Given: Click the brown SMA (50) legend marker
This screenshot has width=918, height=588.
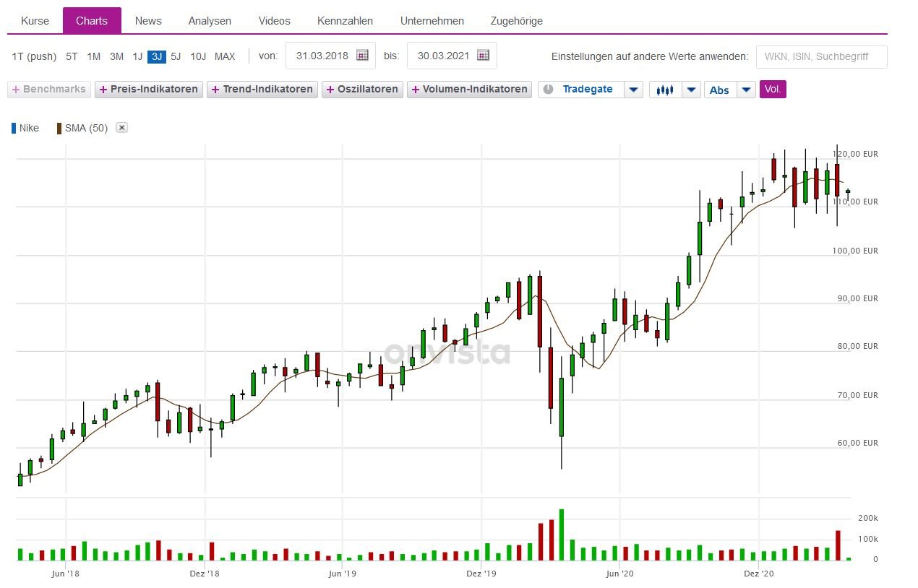Looking at the screenshot, I should click(59, 129).
